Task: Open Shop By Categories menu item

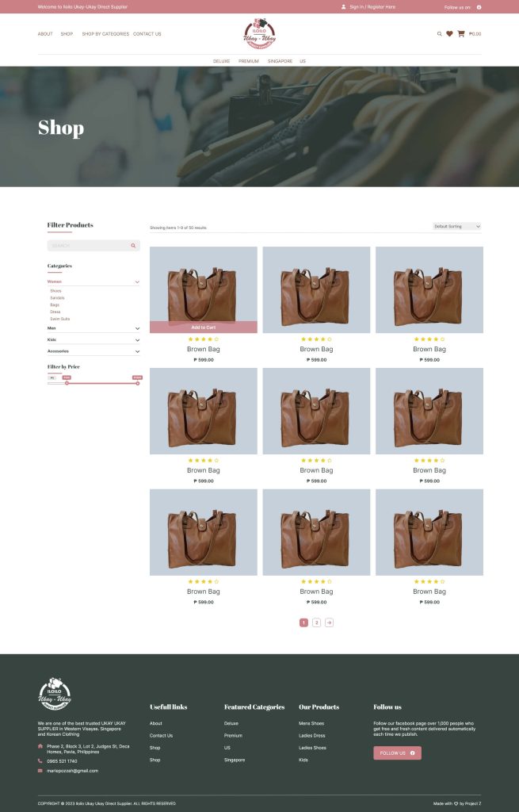Action: click(x=105, y=34)
